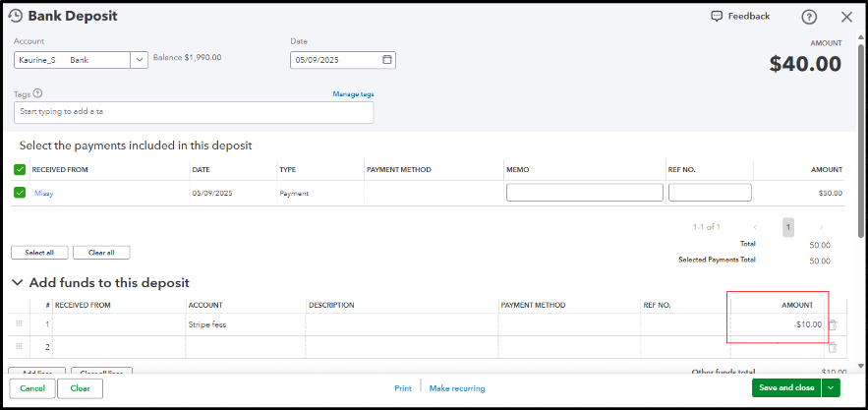Click the Account cell in line 2
868x410 pixels.
246,347
